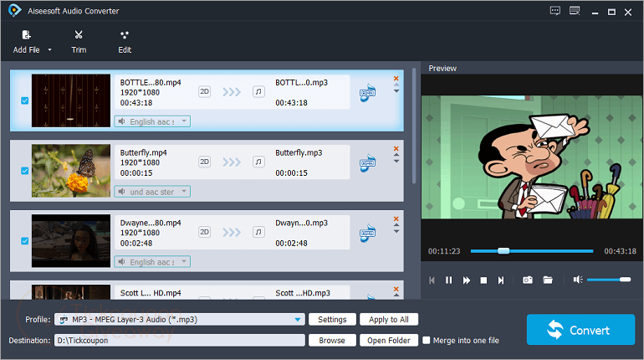
Task: Select BOTTLE video thumbnail
Action: [71, 100]
